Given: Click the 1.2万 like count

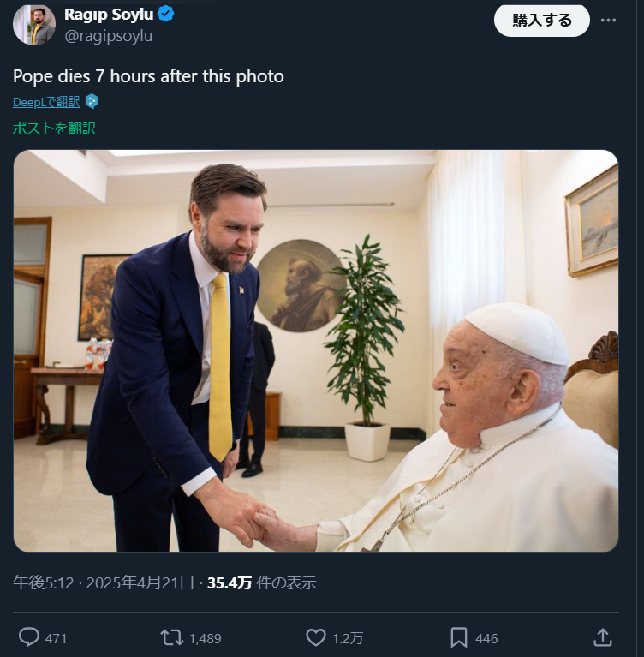Looking at the screenshot, I should point(348,638).
